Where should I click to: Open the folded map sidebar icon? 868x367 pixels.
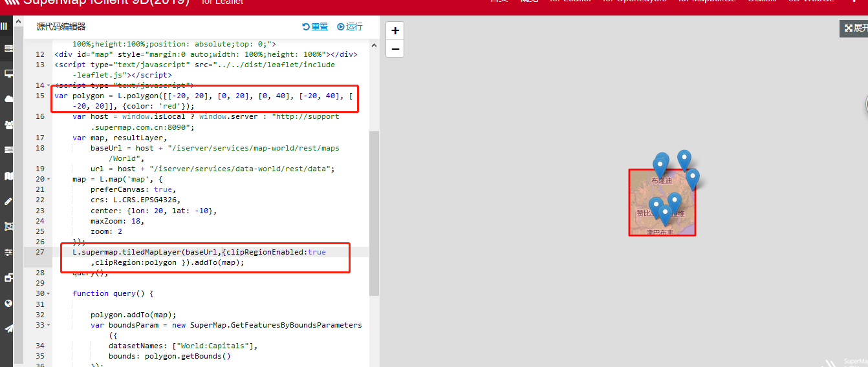coord(8,176)
